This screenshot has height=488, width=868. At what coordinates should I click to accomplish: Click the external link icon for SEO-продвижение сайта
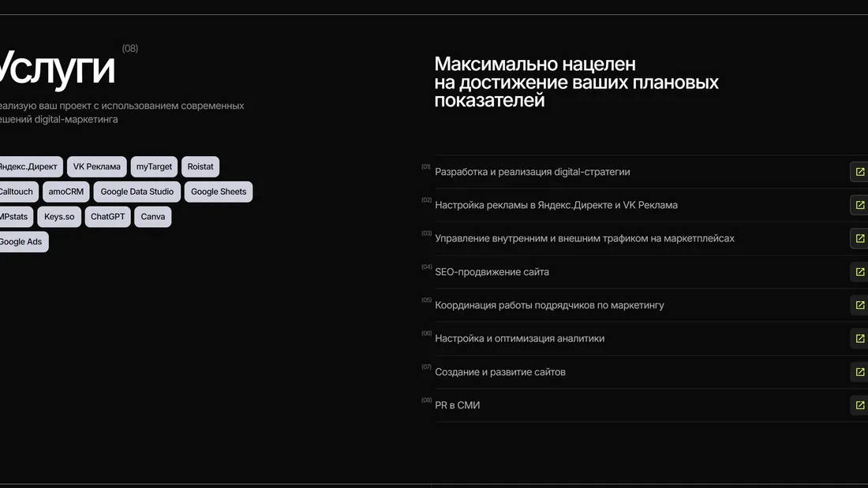[859, 271]
